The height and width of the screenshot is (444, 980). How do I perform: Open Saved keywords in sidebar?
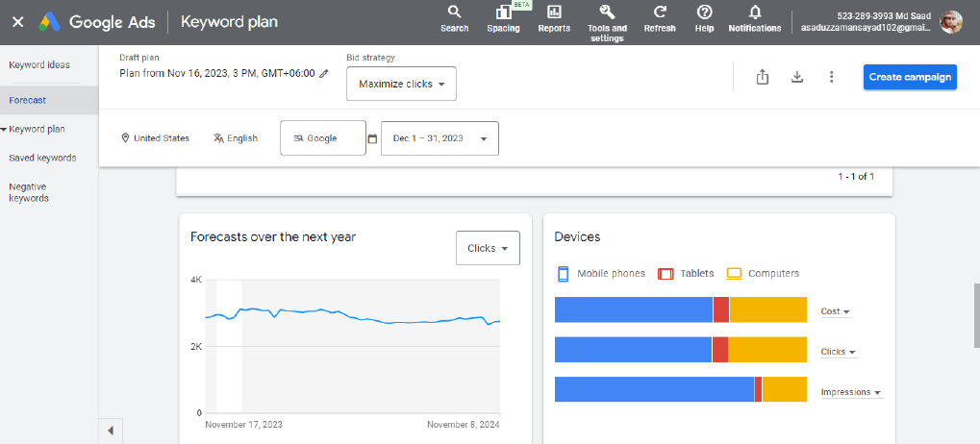pos(42,158)
